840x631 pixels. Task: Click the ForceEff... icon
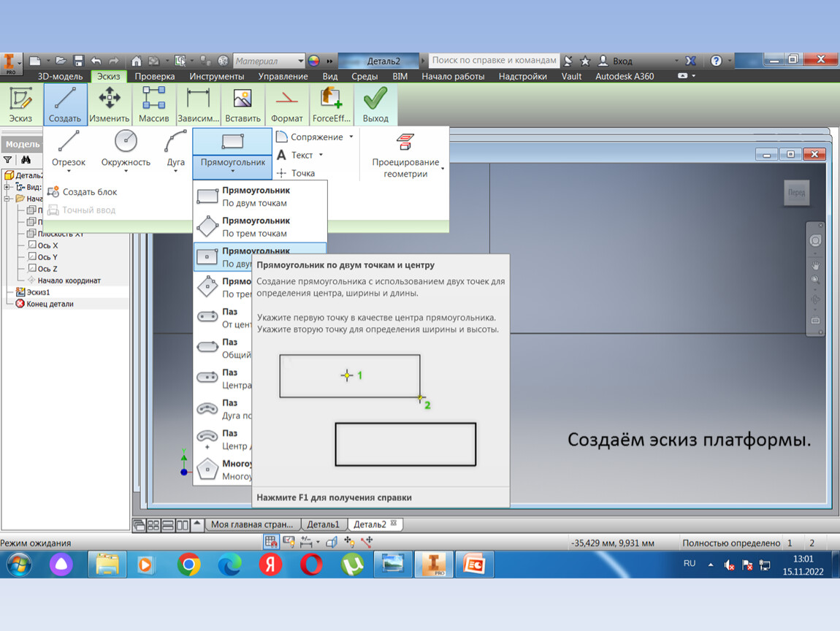(x=331, y=105)
